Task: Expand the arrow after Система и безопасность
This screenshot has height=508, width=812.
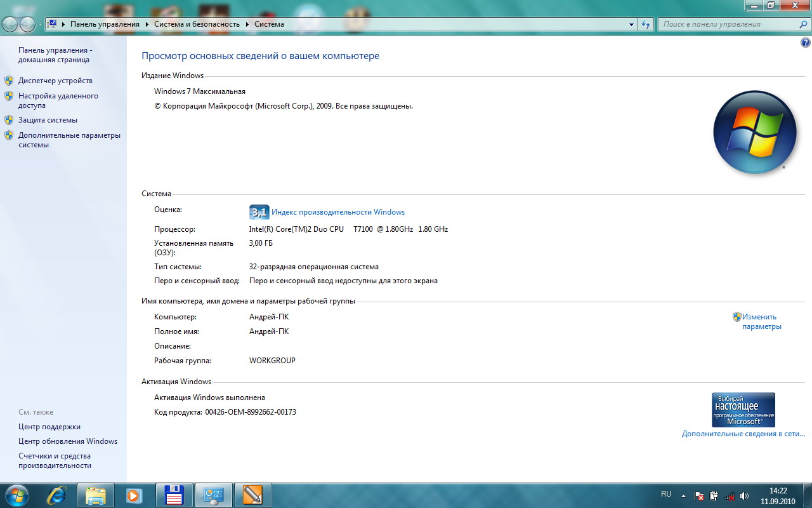Action: tap(247, 24)
